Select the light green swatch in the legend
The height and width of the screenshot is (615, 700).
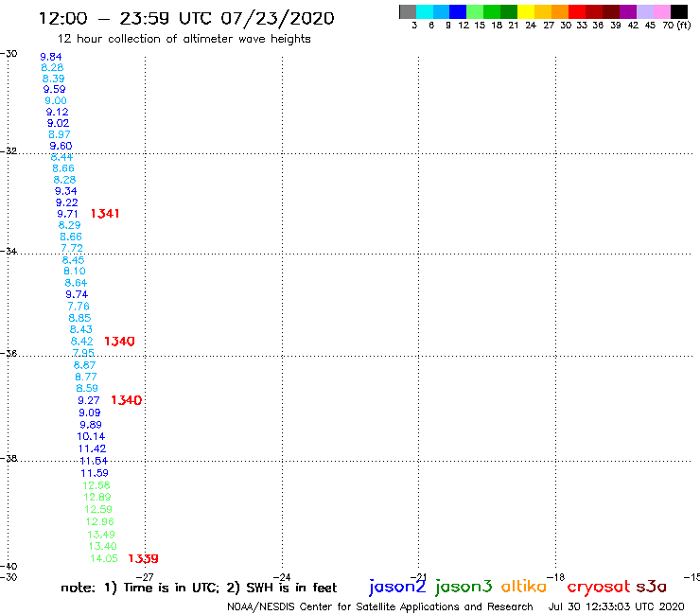coord(475,11)
